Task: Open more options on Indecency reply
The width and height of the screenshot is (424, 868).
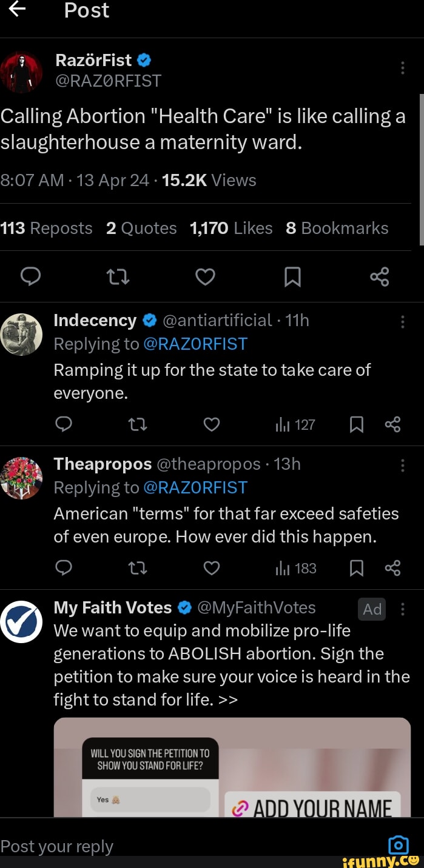Action: 403,321
